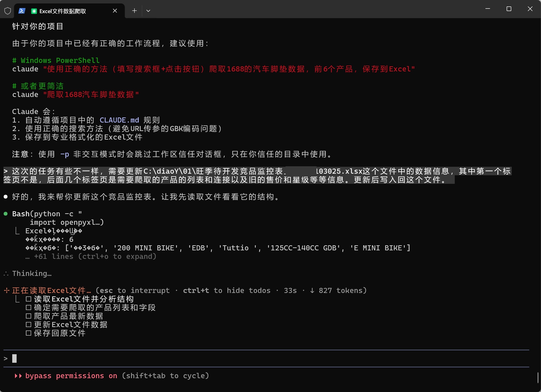Click the PowerShell icon on the tab
The width and height of the screenshot is (541, 392).
(22, 11)
